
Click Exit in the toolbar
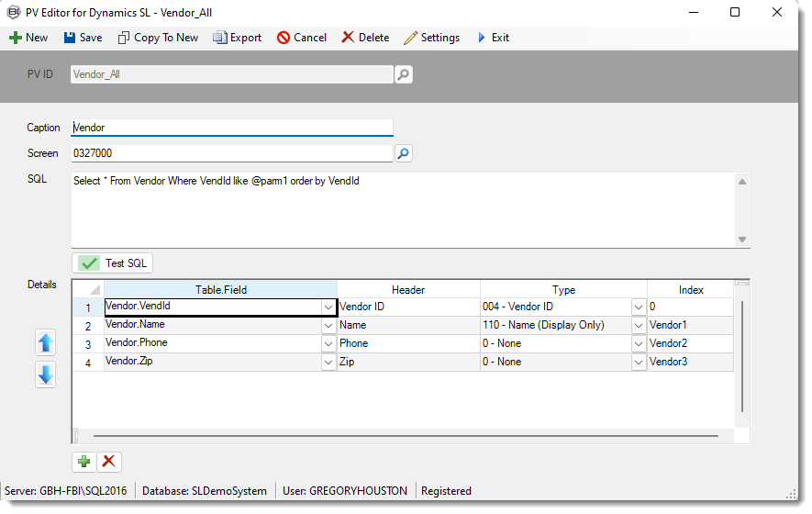493,38
